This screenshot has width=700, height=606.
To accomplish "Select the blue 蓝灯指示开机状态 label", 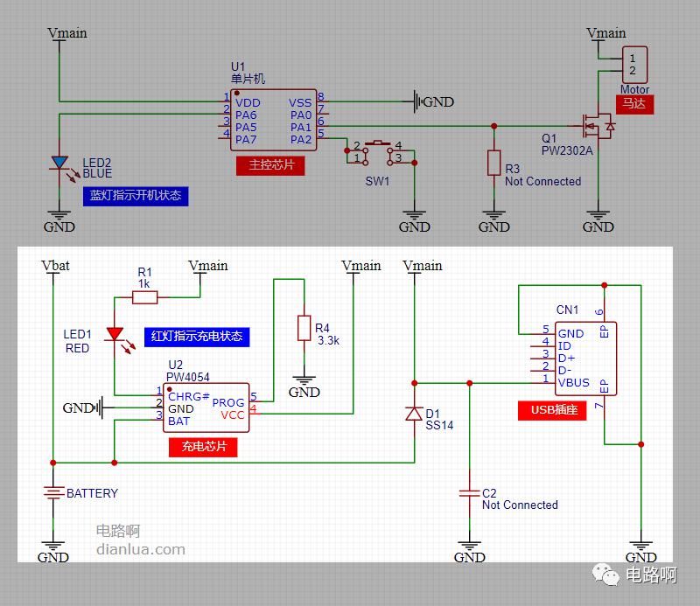I will [x=136, y=195].
